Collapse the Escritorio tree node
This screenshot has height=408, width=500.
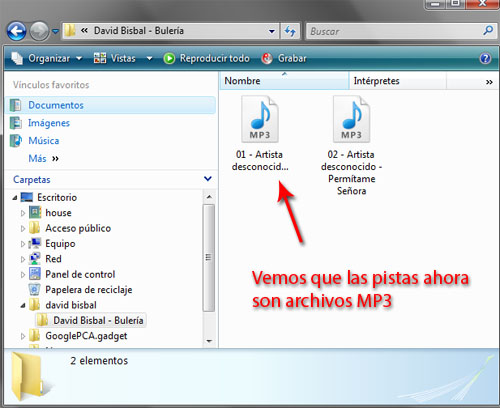(x=15, y=198)
